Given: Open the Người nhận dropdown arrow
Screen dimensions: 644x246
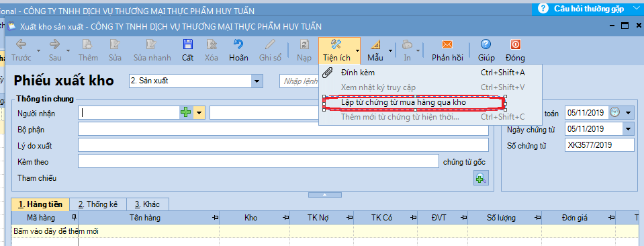Looking at the screenshot, I should coord(199,112).
